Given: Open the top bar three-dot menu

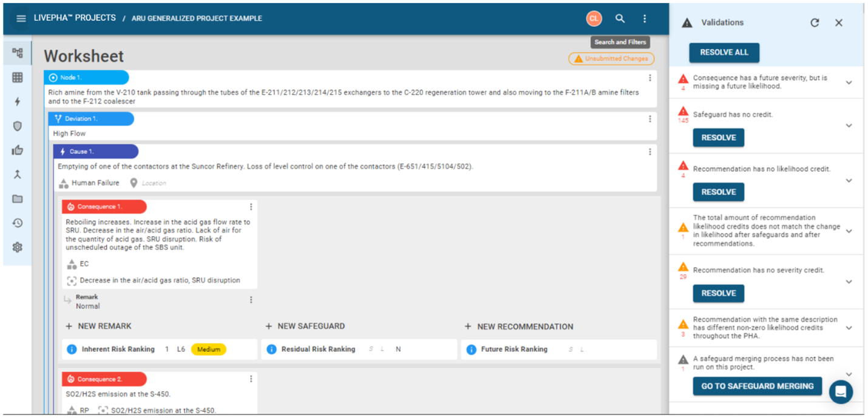Looking at the screenshot, I should pyautogui.click(x=645, y=18).
